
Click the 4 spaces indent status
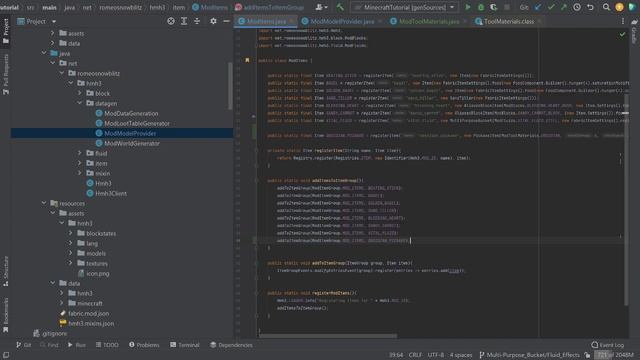(x=461, y=355)
